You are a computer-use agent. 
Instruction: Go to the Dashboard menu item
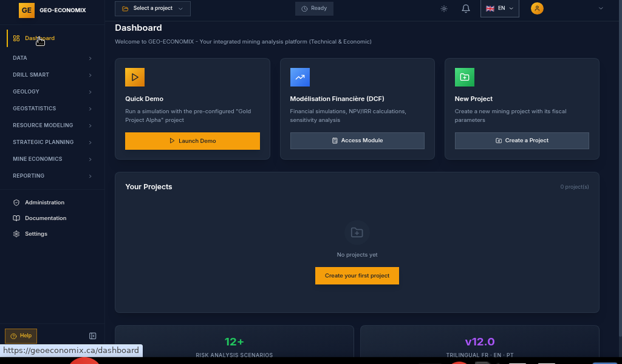pos(52,38)
